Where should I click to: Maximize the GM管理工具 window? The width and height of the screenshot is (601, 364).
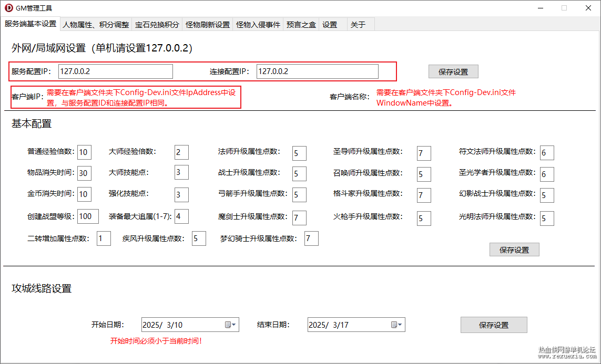click(564, 8)
